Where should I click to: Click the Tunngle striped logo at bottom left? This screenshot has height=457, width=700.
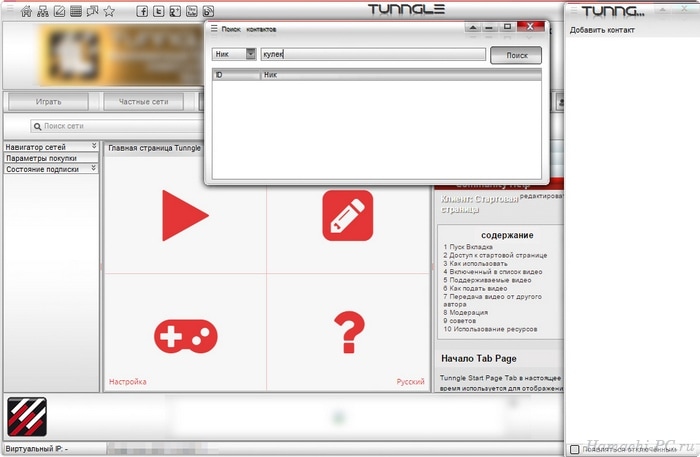click(27, 417)
